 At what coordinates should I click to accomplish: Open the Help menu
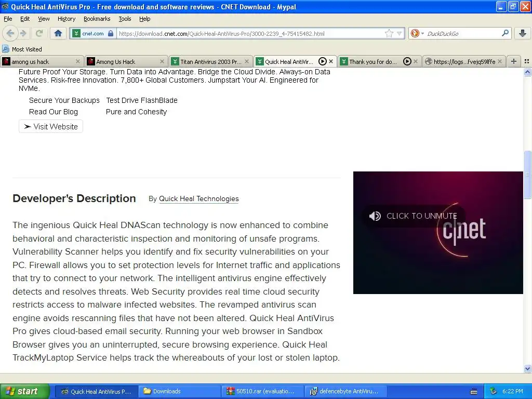145,19
